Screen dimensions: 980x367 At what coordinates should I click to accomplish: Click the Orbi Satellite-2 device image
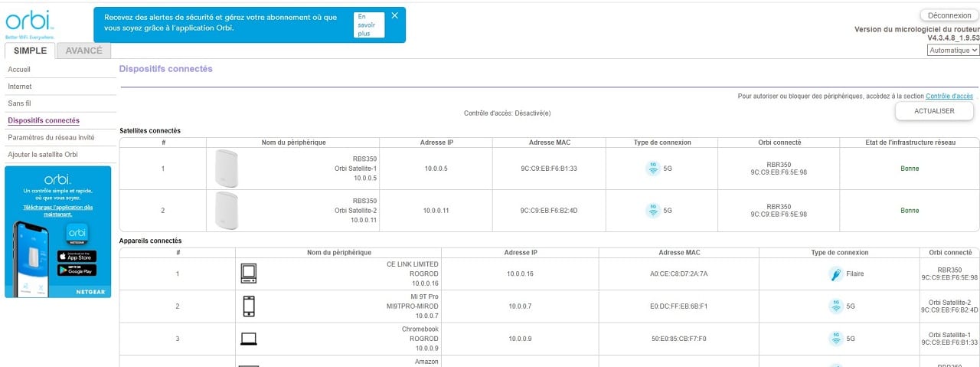227,210
